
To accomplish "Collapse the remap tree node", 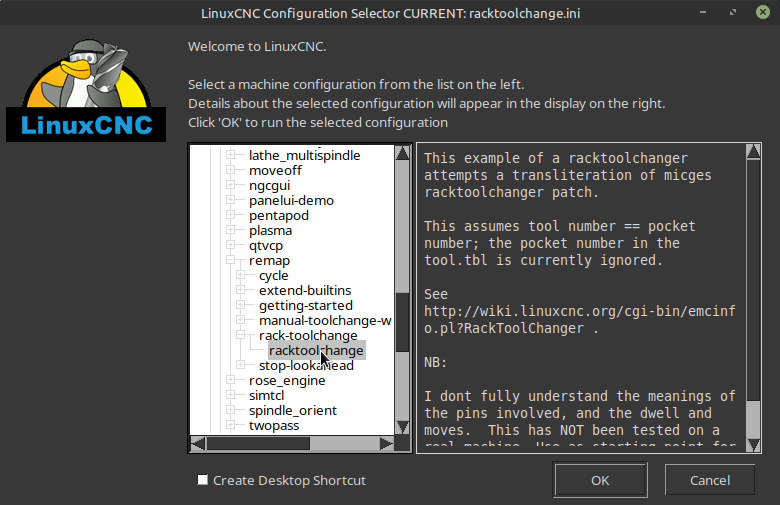I will point(230,261).
